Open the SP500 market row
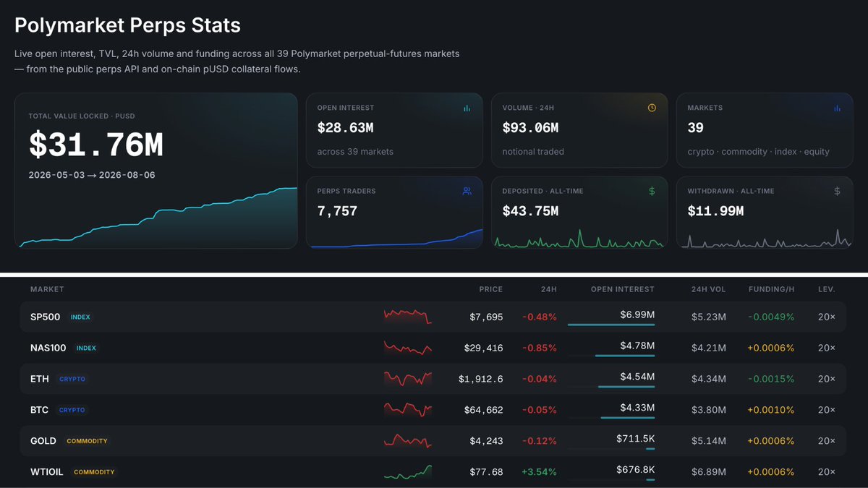 [x=433, y=317]
